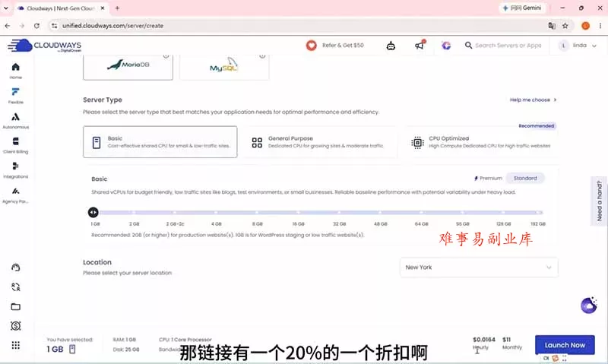Image resolution: width=608 pixels, height=364 pixels.
Task: Click the browser reload button
Action: (x=36, y=26)
